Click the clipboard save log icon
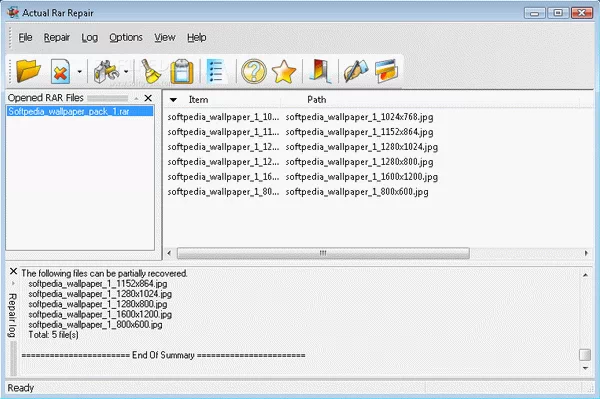Viewport: 600px width, 399px height. [x=182, y=71]
